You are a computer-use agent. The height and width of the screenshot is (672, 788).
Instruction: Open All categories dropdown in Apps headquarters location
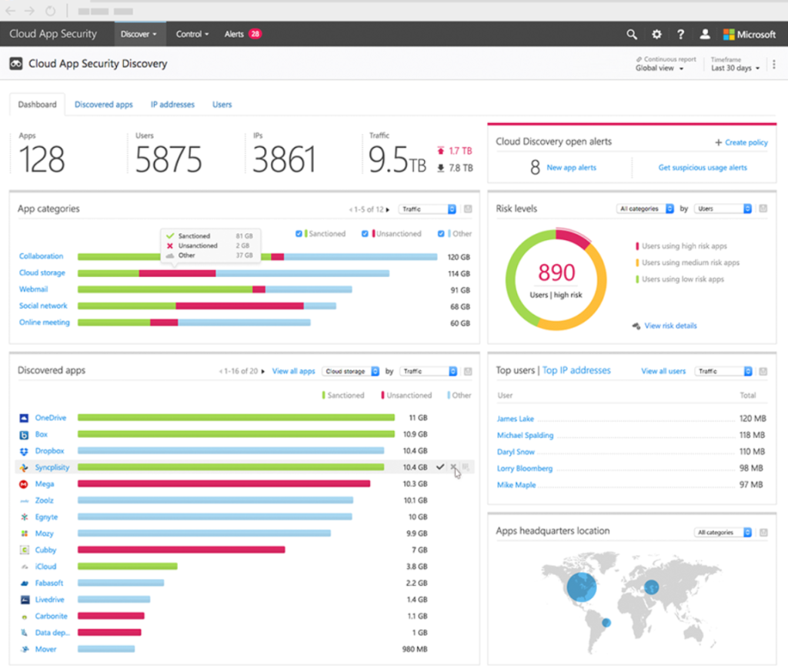pyautogui.click(x=723, y=533)
